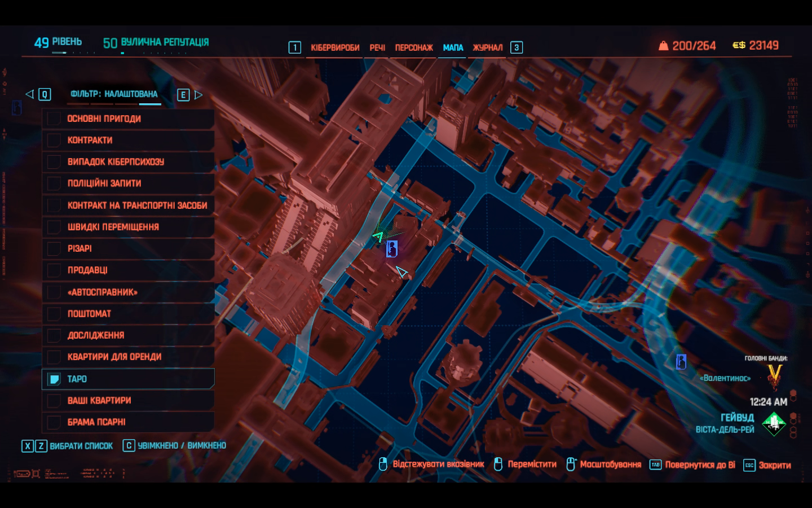
Task: Click the 12:24 AM clock
Action: (x=768, y=402)
